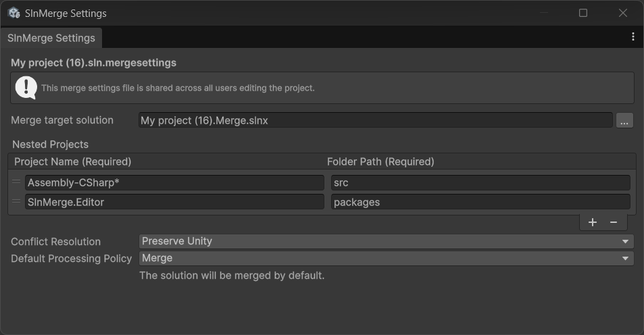Open the Conflict Resolution dropdown
This screenshot has height=335, width=644.
pyautogui.click(x=386, y=241)
